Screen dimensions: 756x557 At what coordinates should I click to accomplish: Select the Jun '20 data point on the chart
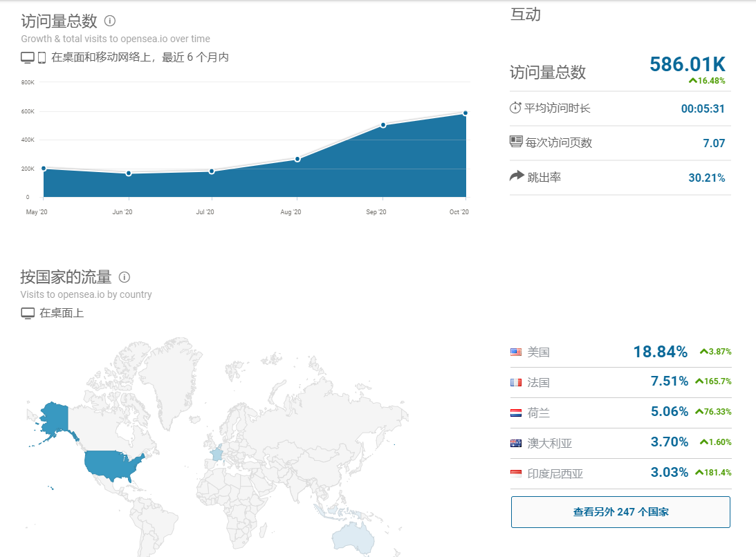(129, 173)
